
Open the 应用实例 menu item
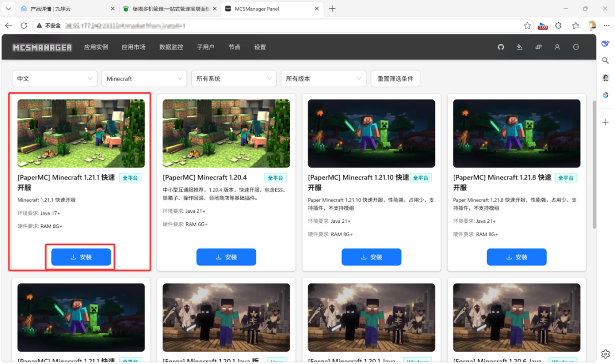point(96,47)
